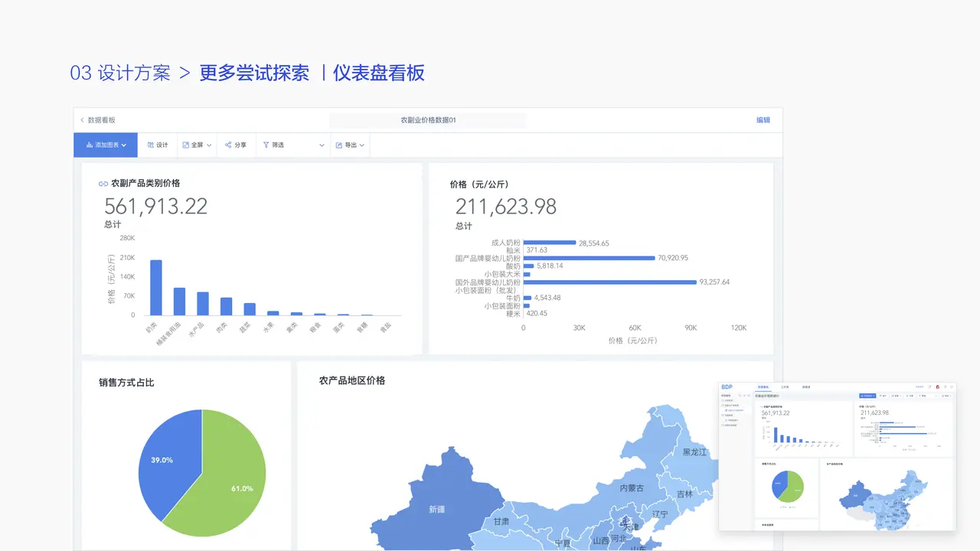980x551 pixels.
Task: Select the 国外品牌婴幼儿奶粉 horizontal bar
Action: [610, 282]
